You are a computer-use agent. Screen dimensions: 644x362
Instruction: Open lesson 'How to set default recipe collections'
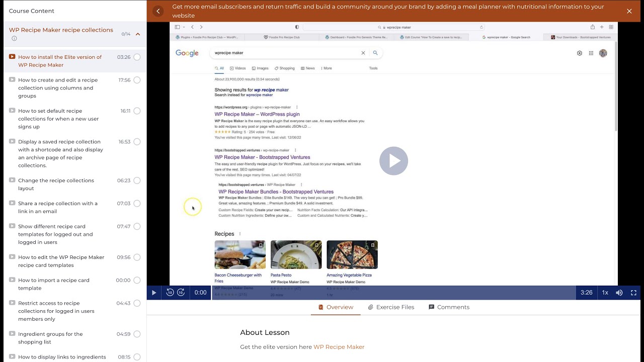58,119
